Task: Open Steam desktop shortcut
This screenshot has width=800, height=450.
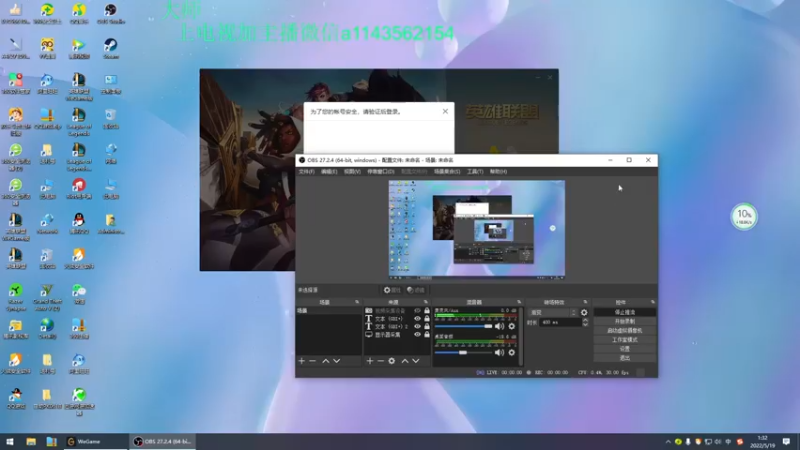Action: coord(111,48)
